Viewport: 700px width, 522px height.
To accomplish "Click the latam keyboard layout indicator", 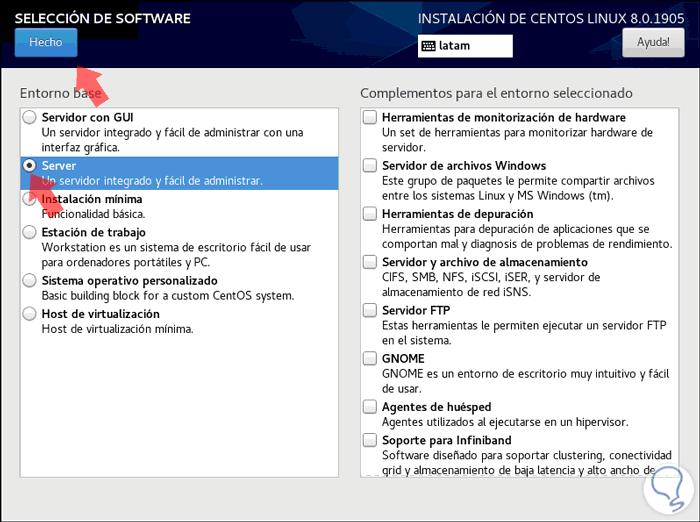I will 465,46.
